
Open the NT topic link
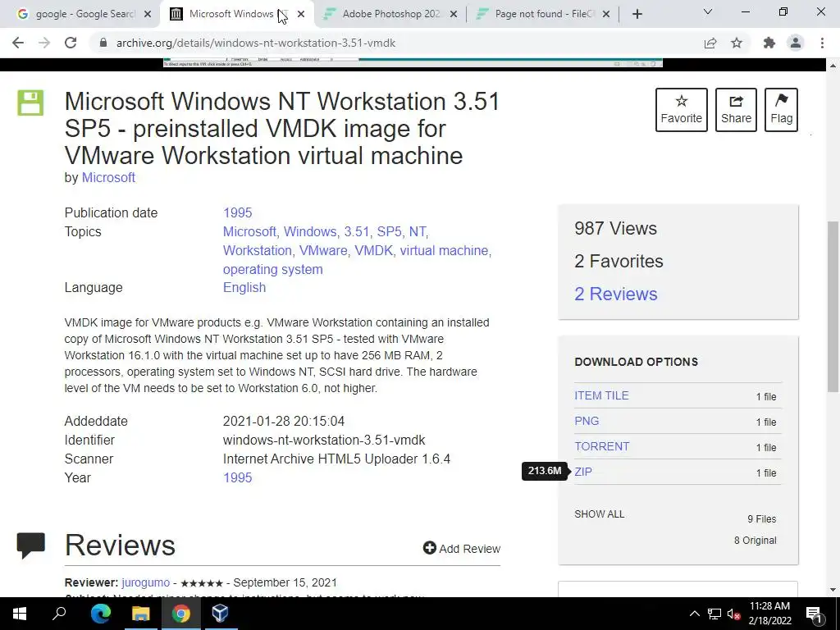click(418, 232)
